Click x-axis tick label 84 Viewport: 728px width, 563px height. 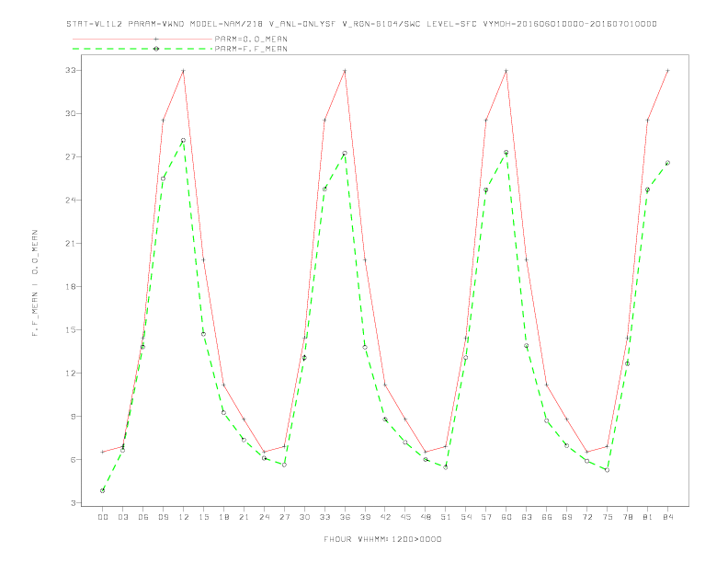[667, 517]
